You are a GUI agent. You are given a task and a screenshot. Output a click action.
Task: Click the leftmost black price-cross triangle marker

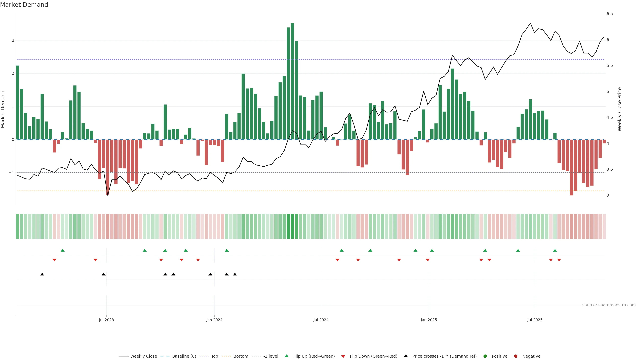[42, 274]
